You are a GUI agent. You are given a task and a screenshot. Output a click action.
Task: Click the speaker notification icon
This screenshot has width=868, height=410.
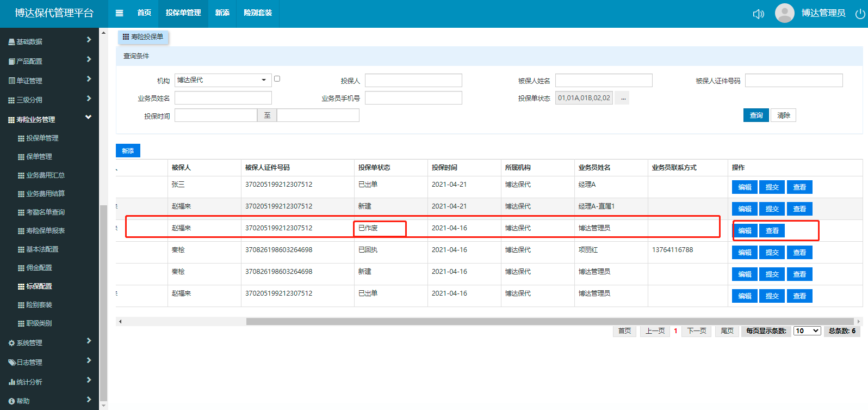[758, 14]
